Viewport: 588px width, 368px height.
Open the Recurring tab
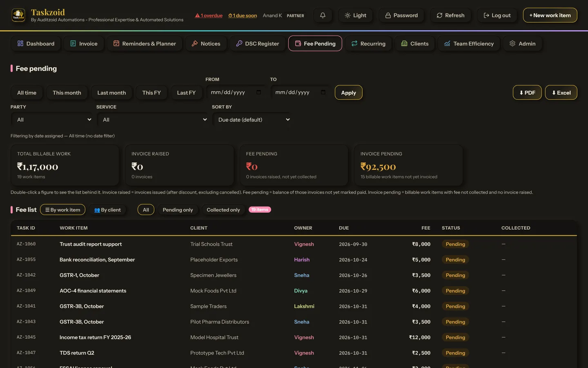(368, 44)
